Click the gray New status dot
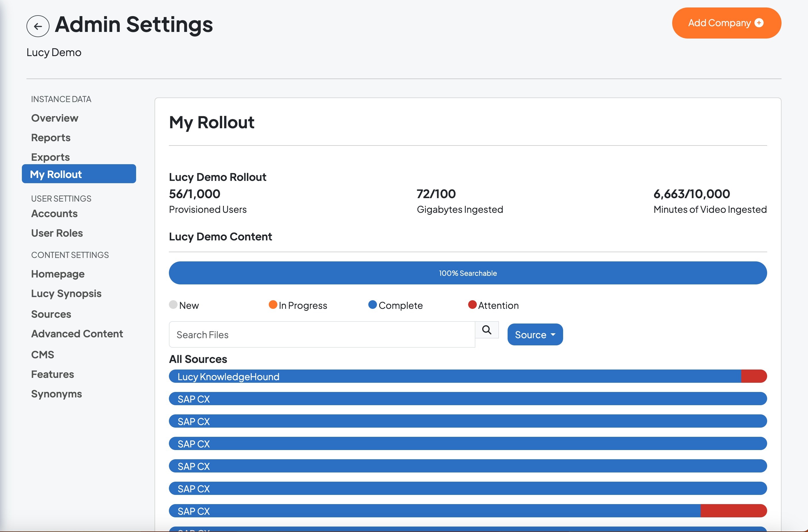 click(173, 304)
